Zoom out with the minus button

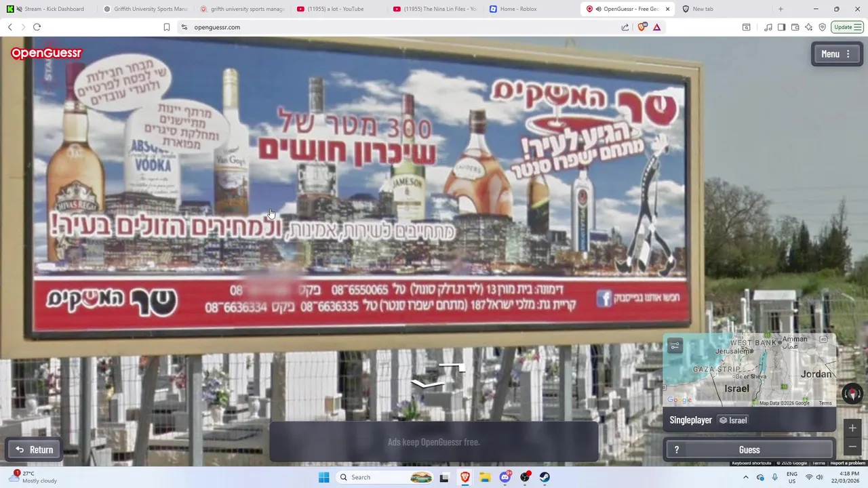(852, 447)
